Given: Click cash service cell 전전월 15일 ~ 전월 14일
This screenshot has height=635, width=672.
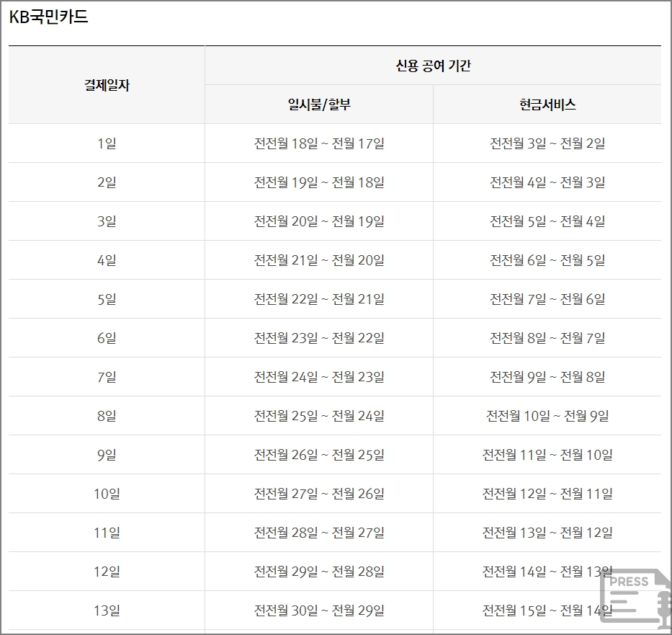Looking at the screenshot, I should (547, 610).
